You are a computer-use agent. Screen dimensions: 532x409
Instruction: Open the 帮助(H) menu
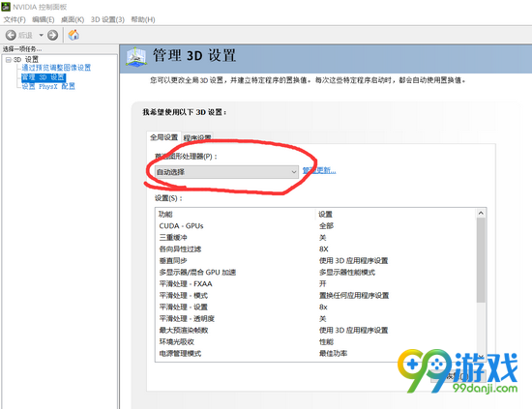[143, 19]
